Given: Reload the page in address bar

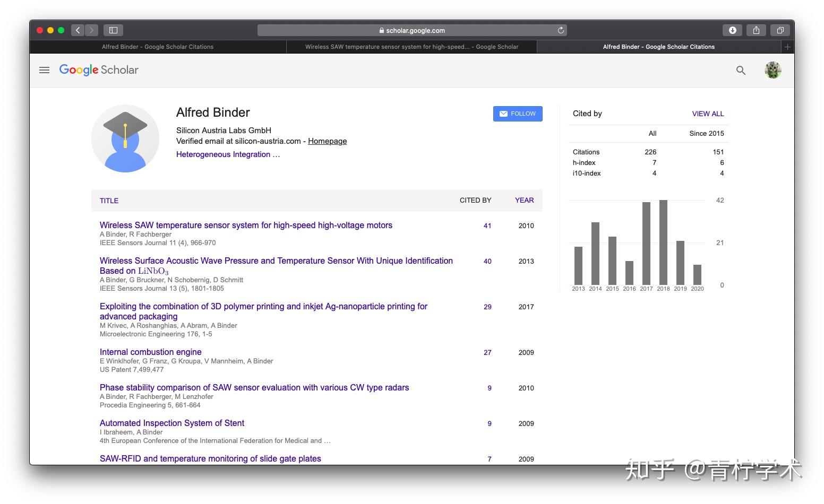Looking at the screenshot, I should point(561,30).
